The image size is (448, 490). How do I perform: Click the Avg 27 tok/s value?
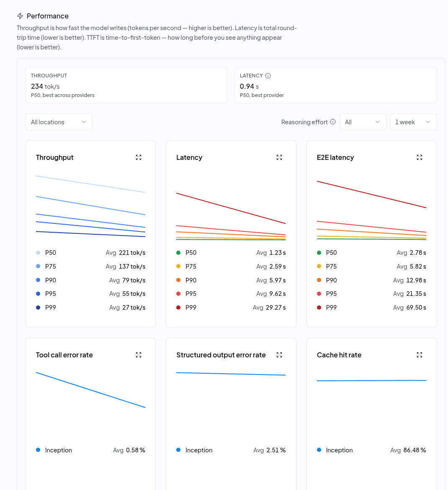(x=127, y=307)
